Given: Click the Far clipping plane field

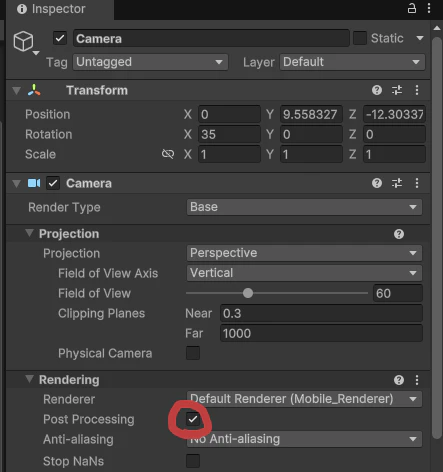Looking at the screenshot, I should click(321, 333).
